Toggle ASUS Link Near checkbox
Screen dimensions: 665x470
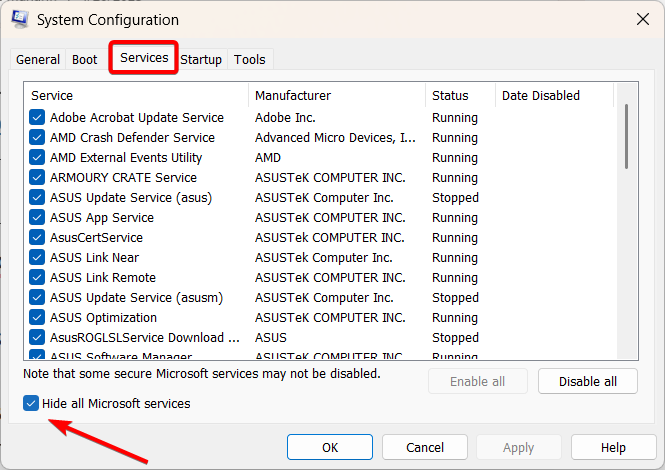(37, 257)
